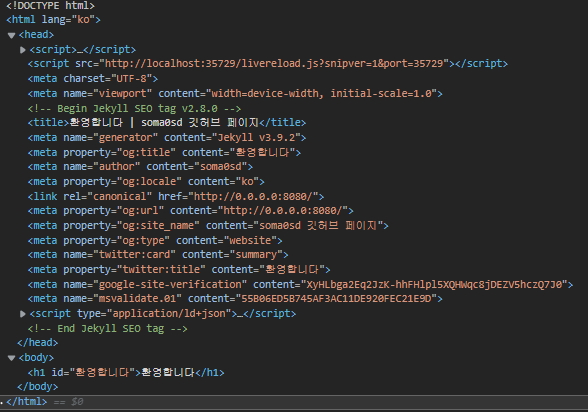588x412 pixels.
Task: Click the "canonical" rel attribute value
Action: point(119,196)
